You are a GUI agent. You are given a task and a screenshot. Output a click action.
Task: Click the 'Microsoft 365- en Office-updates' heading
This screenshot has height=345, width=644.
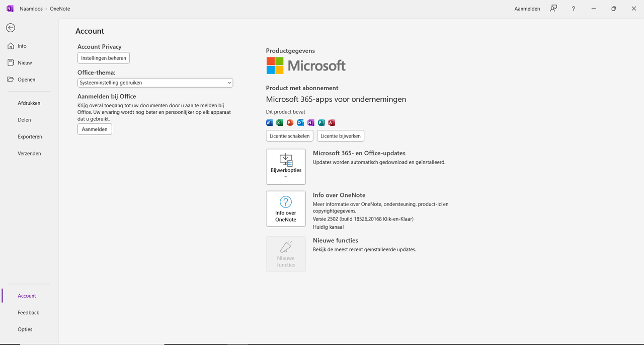coord(359,153)
